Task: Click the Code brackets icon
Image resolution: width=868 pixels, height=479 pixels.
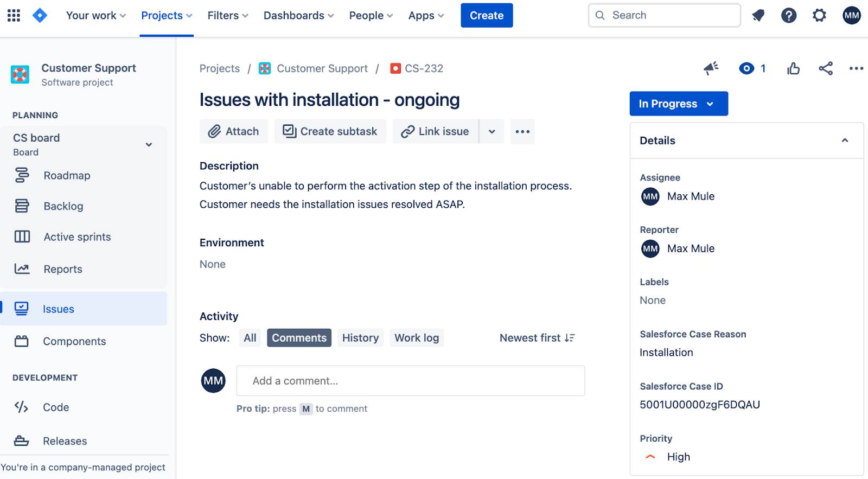Action: [21, 407]
